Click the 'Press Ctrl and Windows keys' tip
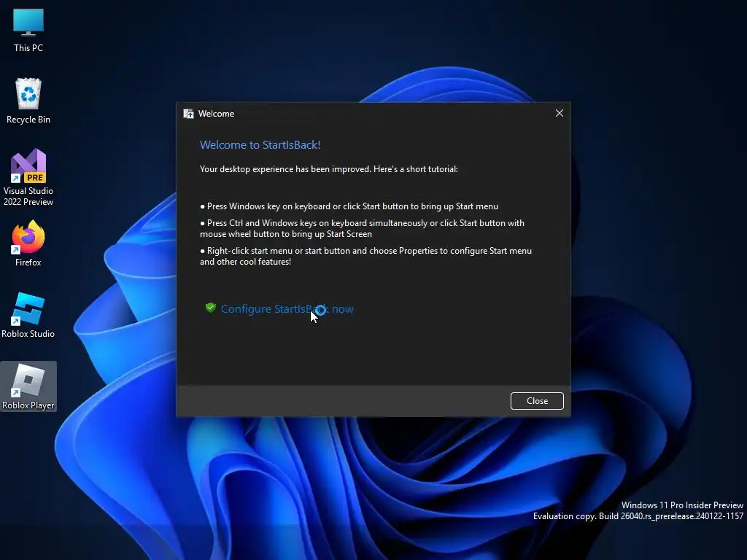 362,228
